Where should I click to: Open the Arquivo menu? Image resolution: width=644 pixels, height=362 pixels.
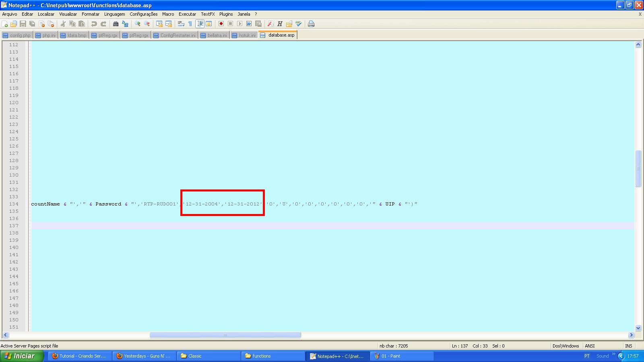tap(10, 14)
